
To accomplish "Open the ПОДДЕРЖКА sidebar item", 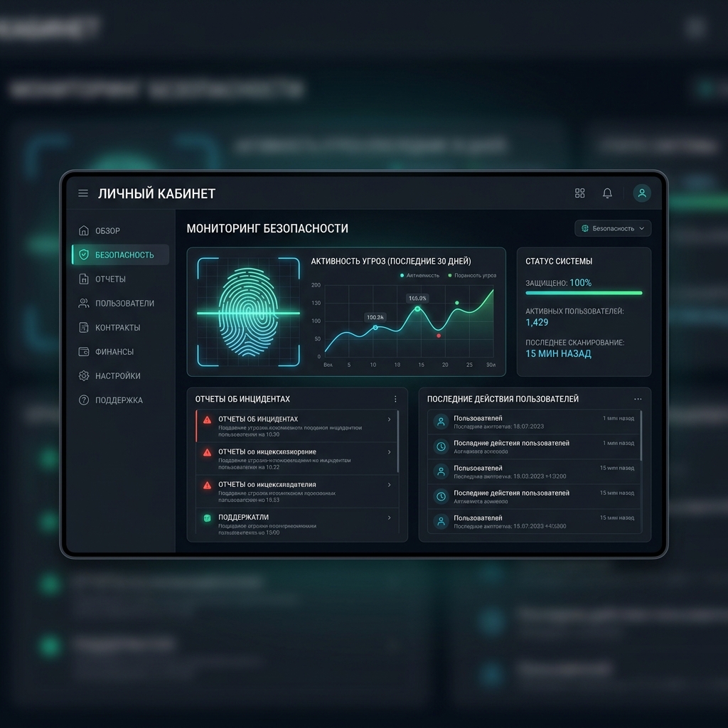I will point(121,400).
